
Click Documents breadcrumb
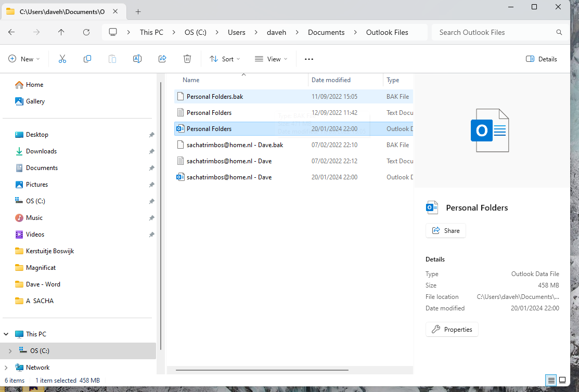click(x=326, y=32)
